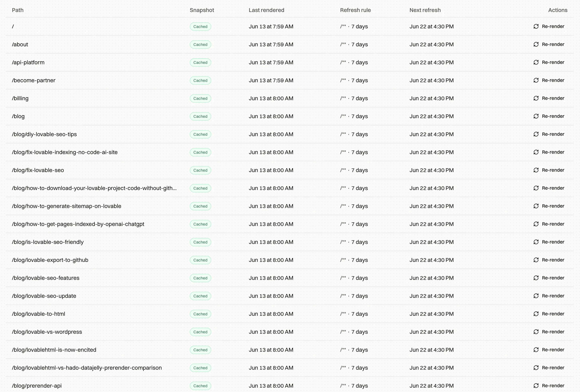Click the /blog/how-to-get-pages-indexed-by-openai-chatgpt path text
The width and height of the screenshot is (580, 392).
click(x=78, y=224)
